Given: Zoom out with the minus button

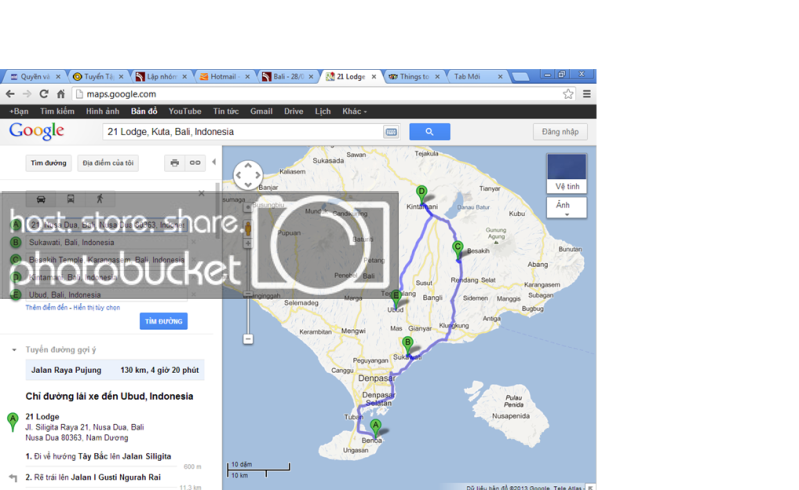Looking at the screenshot, I should coord(248,339).
